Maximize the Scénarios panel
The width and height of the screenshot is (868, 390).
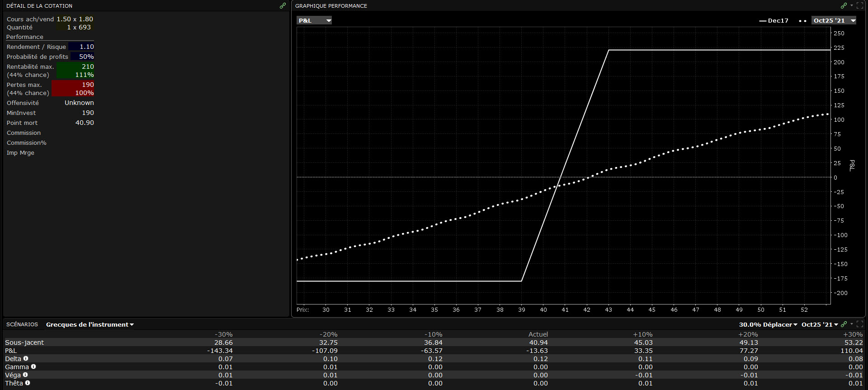pos(860,324)
